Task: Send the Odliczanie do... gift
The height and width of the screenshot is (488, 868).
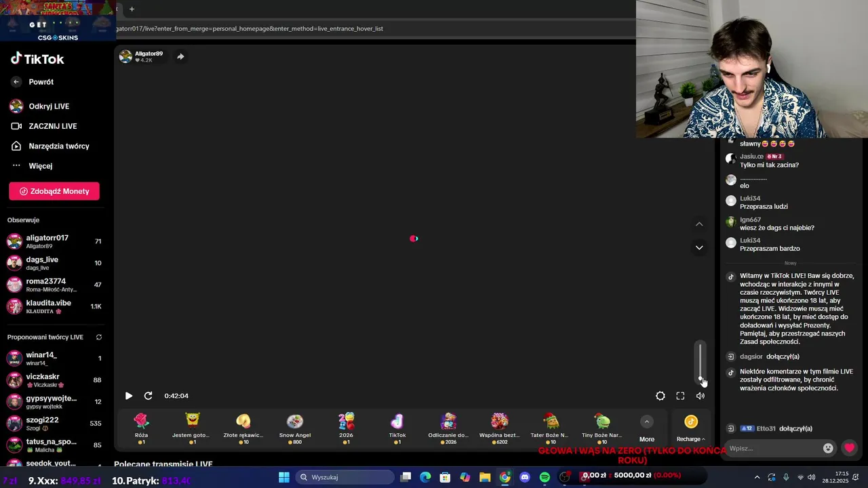Action: [448, 429]
